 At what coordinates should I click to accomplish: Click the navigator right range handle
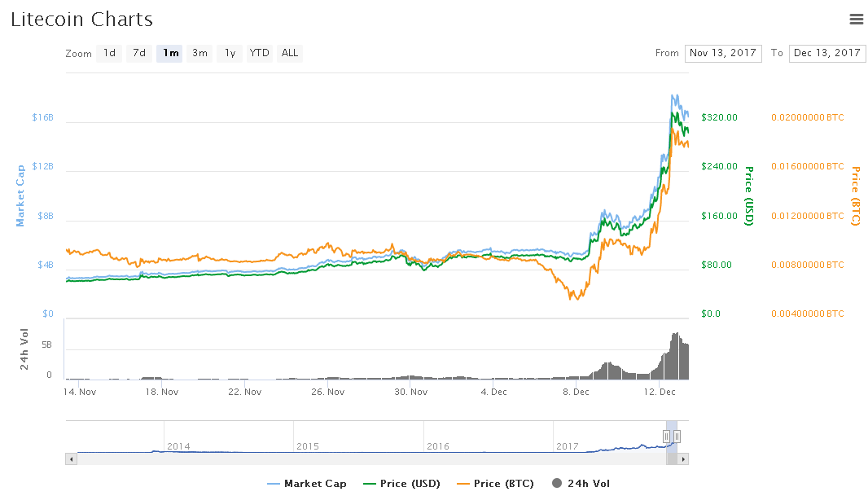click(x=677, y=437)
